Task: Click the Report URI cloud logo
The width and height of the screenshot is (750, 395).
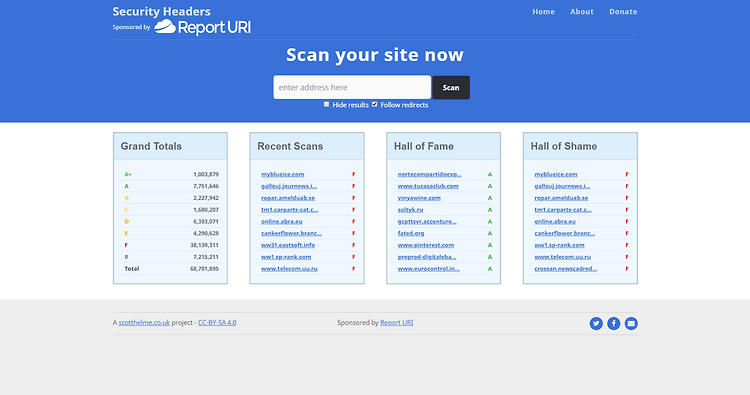Action: point(202,27)
